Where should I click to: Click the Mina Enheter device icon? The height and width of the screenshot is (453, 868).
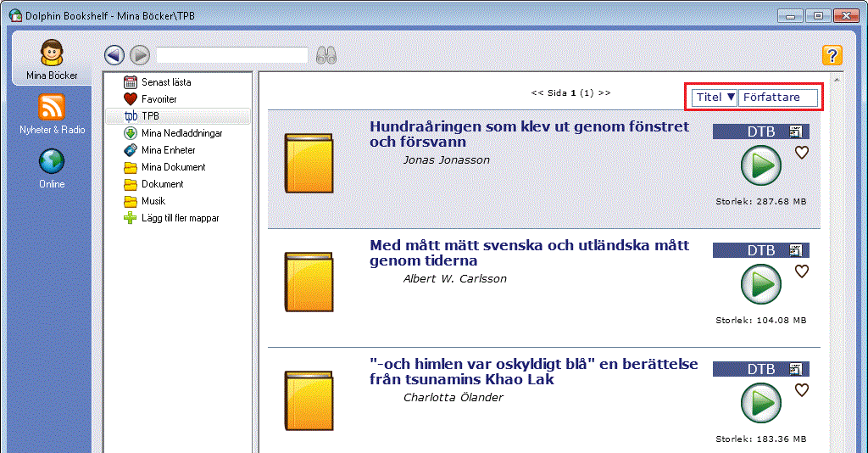pyautogui.click(x=130, y=150)
